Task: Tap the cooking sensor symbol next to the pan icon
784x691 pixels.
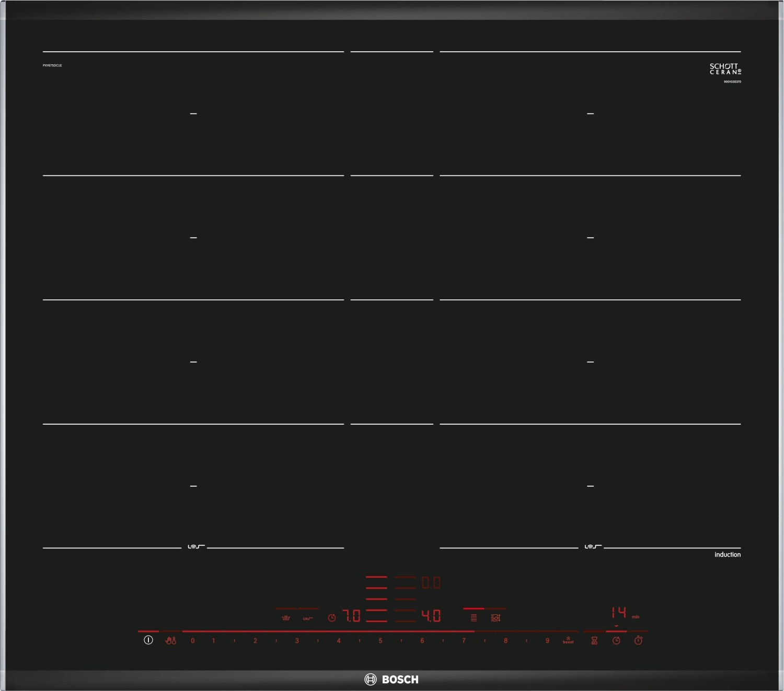Action: 308,618
